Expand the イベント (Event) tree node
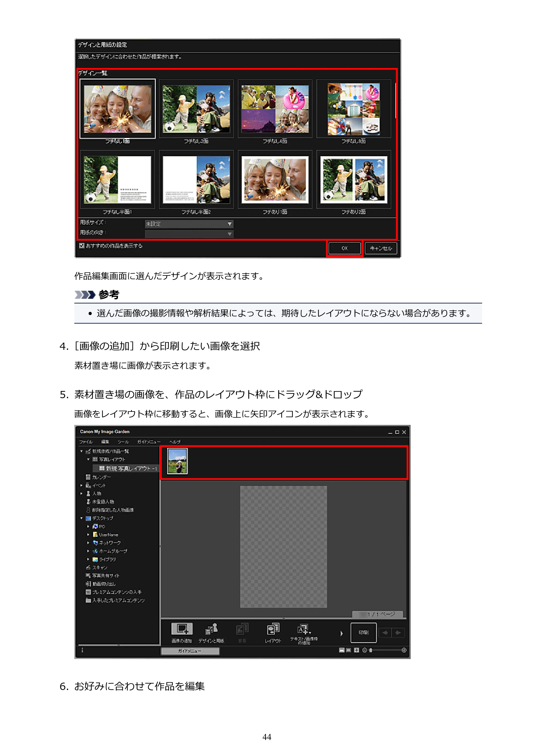The height and width of the screenshot is (756, 534). [81, 485]
